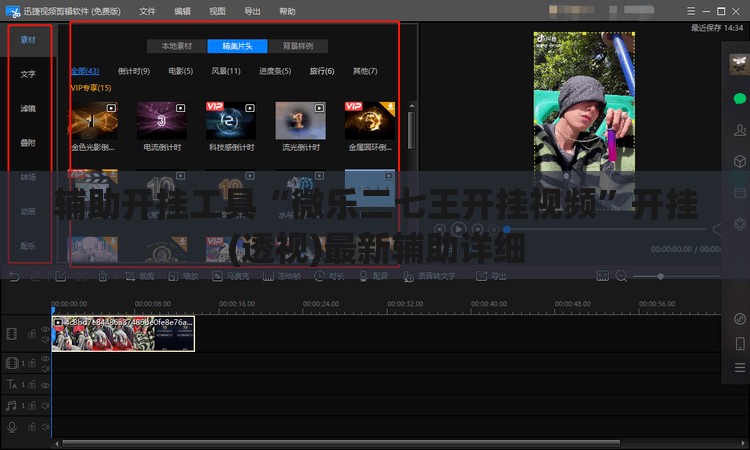Viewport: 750px width, 450px height.
Task: Click the music track note icon
Action: 11,406
